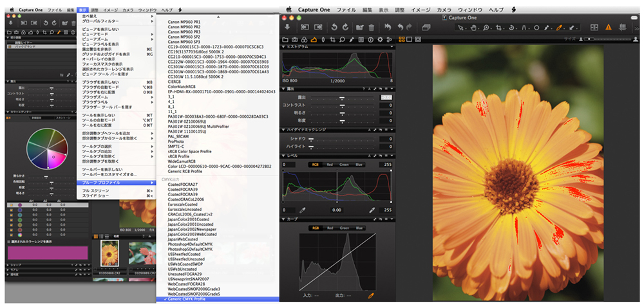Open the Capture camera tool tab
The height and width of the screenshot is (308, 644).
pos(295,40)
